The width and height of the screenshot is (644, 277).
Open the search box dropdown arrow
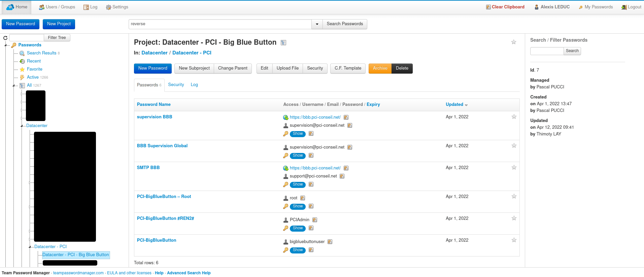pos(317,24)
